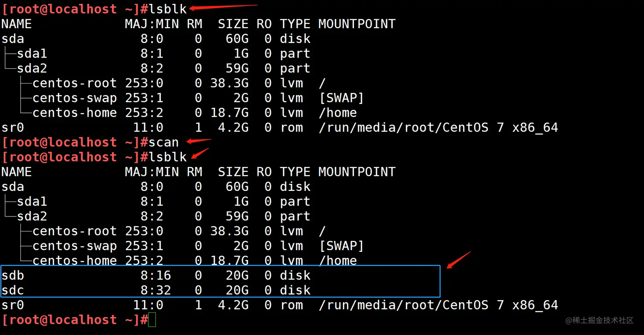Select the '8:16' MAJ:MIN value

tap(156, 275)
